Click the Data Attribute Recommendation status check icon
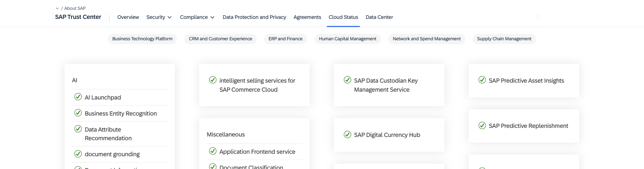This screenshot has width=644, height=169. pos(78,129)
